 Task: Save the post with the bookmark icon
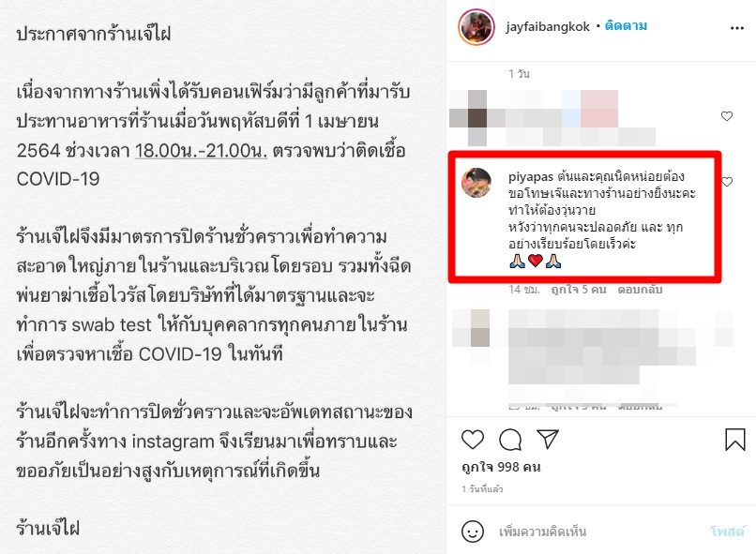(734, 440)
